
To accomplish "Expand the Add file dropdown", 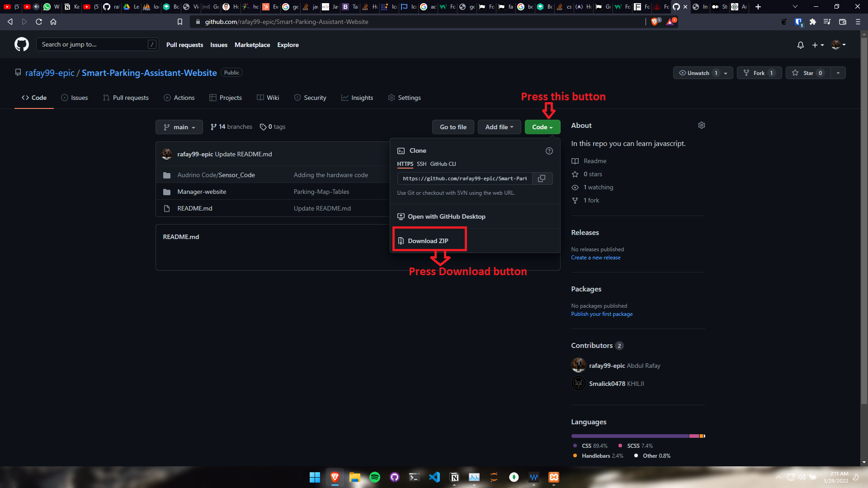I will click(499, 127).
